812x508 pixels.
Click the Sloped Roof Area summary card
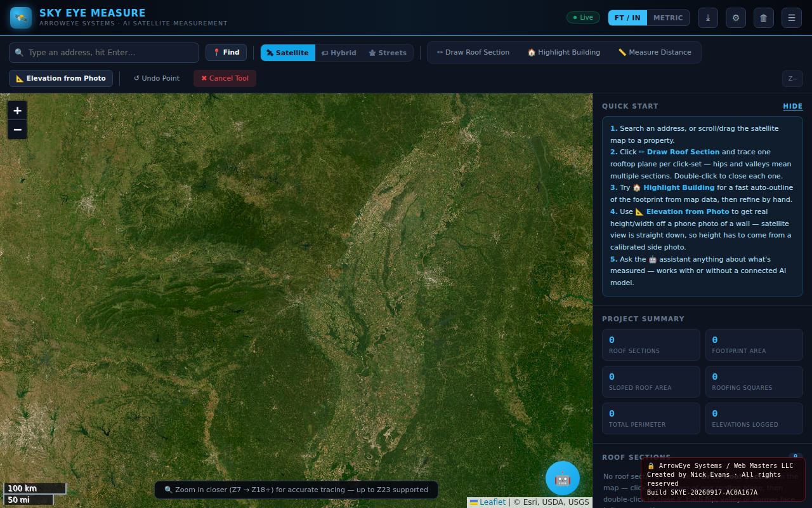[x=651, y=382]
